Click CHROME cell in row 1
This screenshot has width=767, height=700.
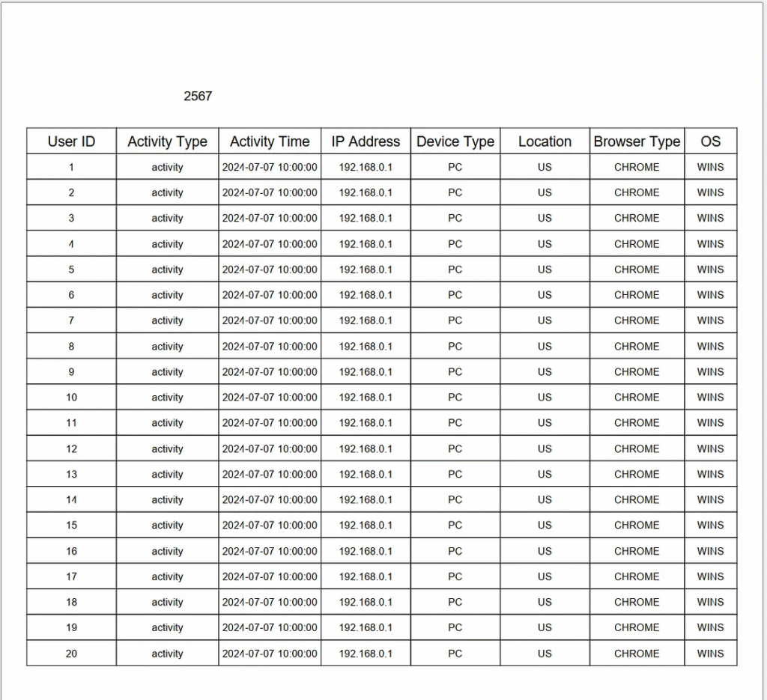[637, 167]
